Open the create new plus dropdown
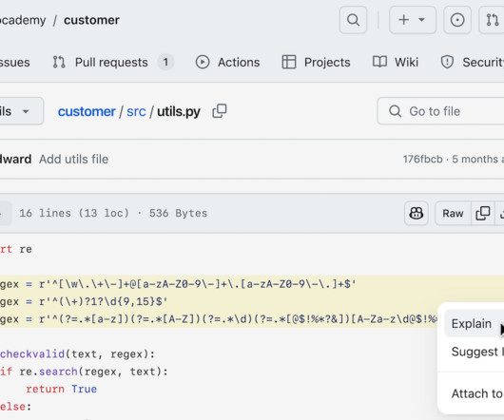The image size is (504, 420). (x=413, y=20)
